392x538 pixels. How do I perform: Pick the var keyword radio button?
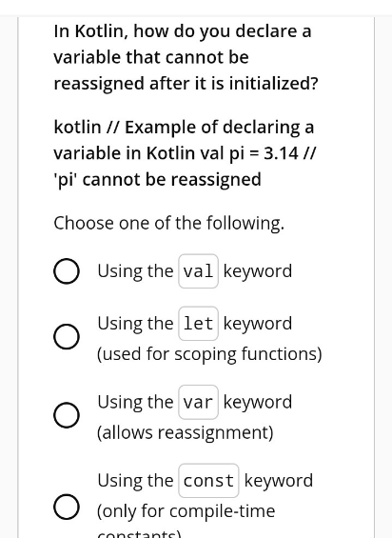pyautogui.click(x=67, y=415)
